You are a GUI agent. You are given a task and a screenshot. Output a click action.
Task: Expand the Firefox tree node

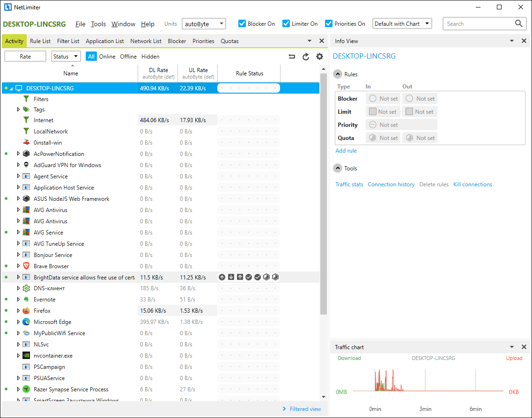18,310
